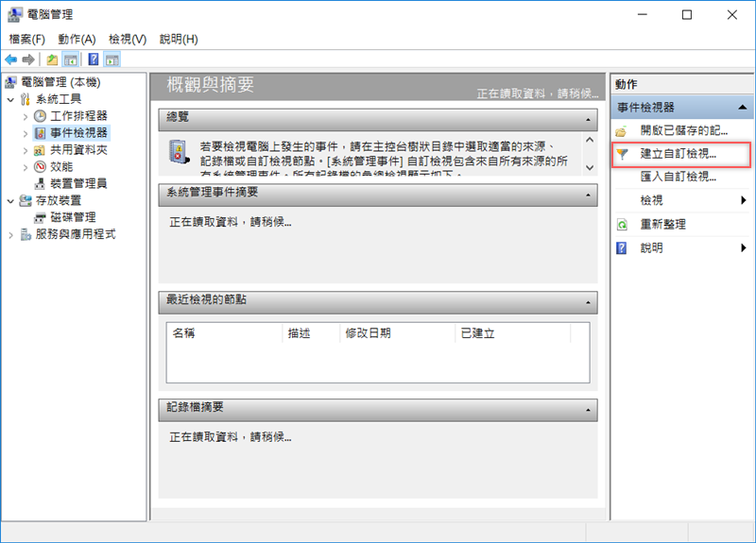
Task: Collapse the 系統管理事件摘要 section
Action: [x=588, y=195]
